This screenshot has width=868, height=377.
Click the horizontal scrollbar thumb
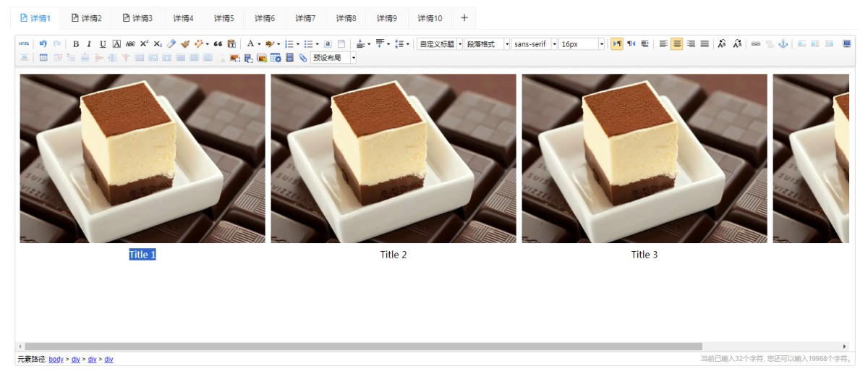362,347
